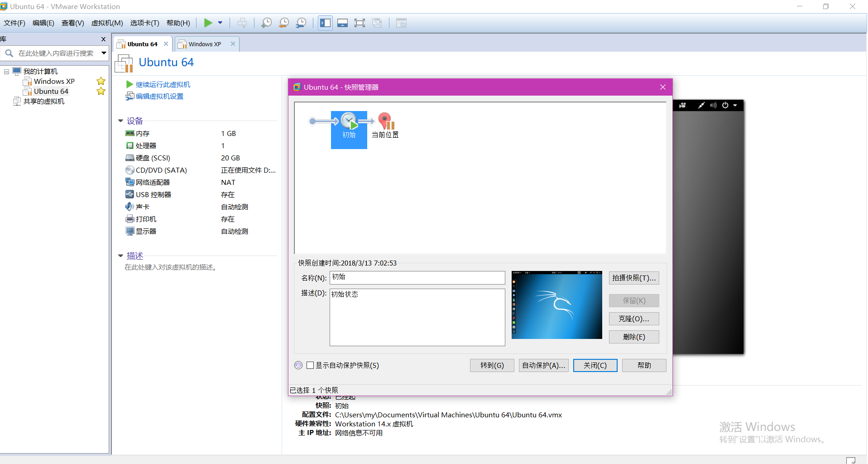This screenshot has width=868, height=464.
Task: Click the greyed-out Unity mode toolbar icon
Action: (x=377, y=23)
